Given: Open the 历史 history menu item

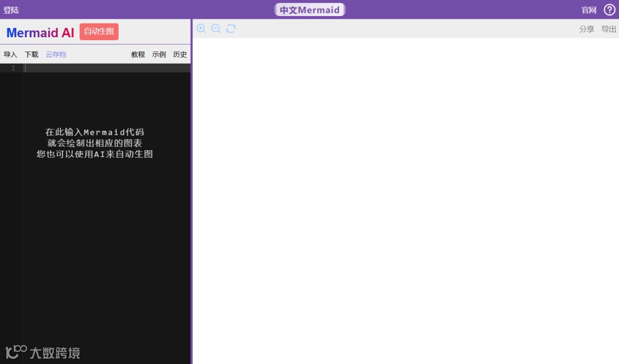Looking at the screenshot, I should pyautogui.click(x=180, y=54).
